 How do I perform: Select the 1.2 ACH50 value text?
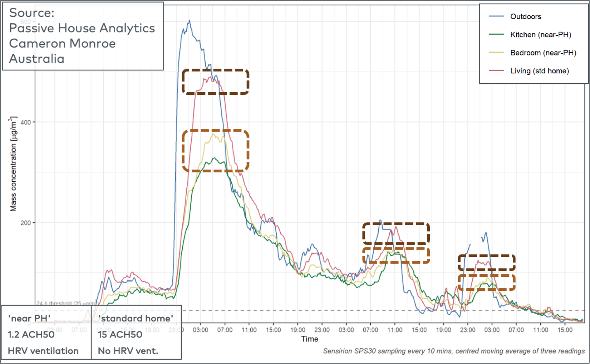coord(31,335)
